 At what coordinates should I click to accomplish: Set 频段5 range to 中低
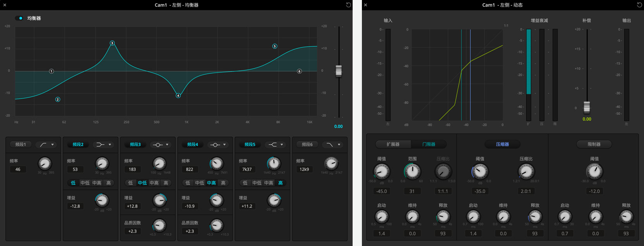point(257,183)
